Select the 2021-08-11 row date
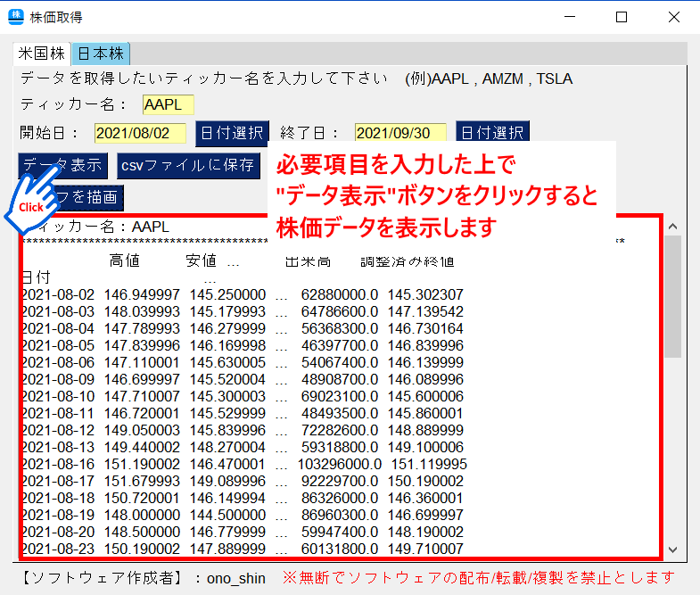Image resolution: width=700 pixels, height=595 pixels. coord(59,414)
